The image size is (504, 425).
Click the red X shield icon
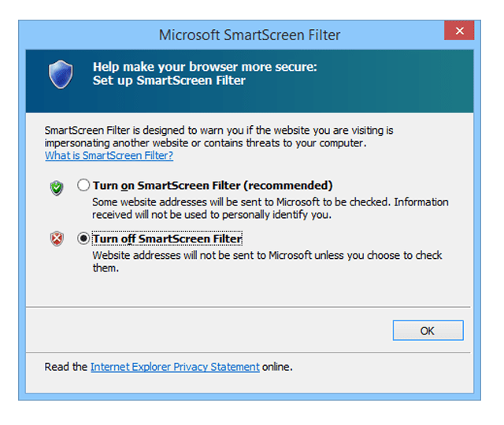57,238
